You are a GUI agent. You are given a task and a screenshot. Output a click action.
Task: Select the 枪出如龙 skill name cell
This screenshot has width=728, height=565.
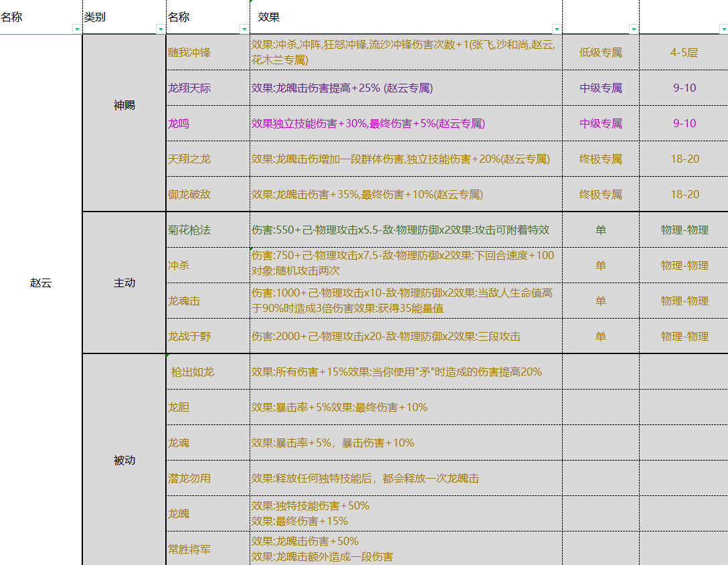pos(208,372)
